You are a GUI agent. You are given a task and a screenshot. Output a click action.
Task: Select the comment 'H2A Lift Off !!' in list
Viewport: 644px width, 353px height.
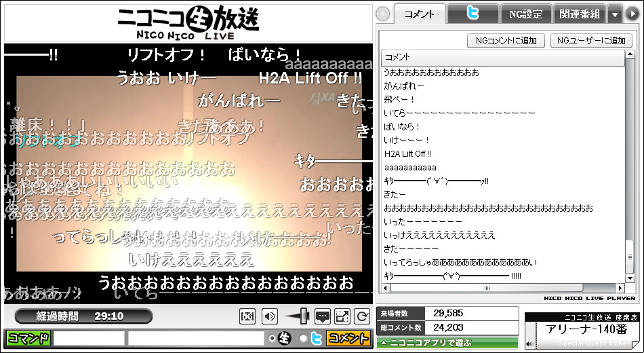coord(408,154)
